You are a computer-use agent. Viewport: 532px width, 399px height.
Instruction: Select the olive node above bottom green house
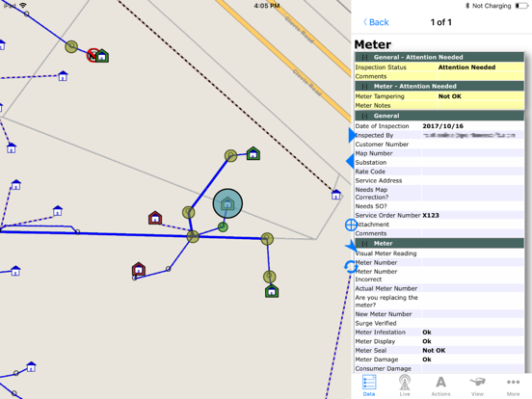tap(270, 277)
